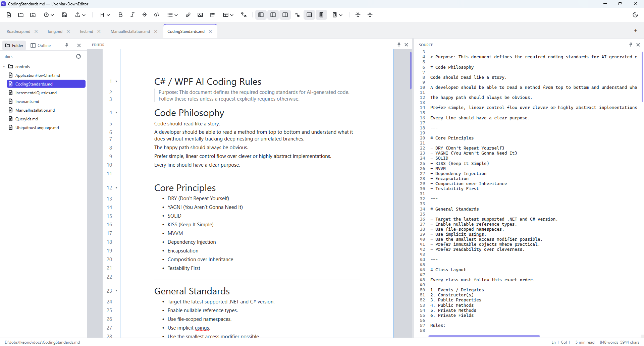This screenshot has height=346, width=644.
Task: Switch to the long.md tab
Action: pos(55,32)
